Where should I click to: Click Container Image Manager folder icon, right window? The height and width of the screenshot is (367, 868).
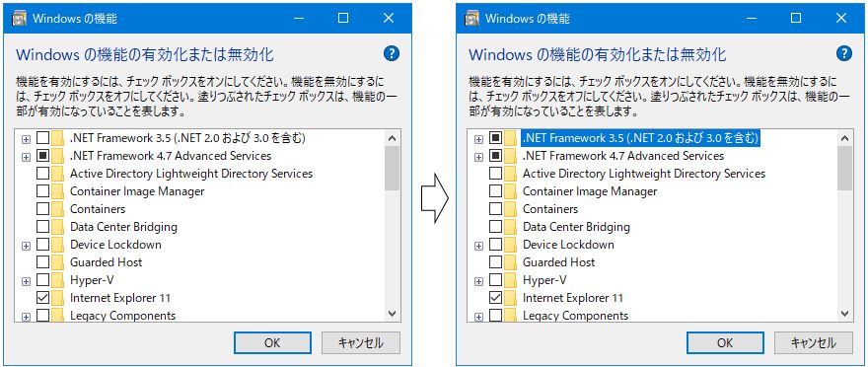510,191
